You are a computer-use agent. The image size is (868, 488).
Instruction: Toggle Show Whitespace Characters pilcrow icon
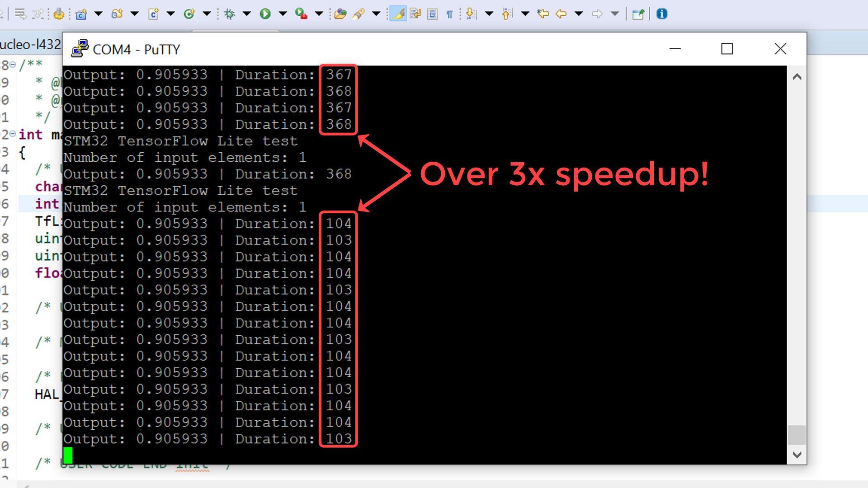click(x=449, y=14)
